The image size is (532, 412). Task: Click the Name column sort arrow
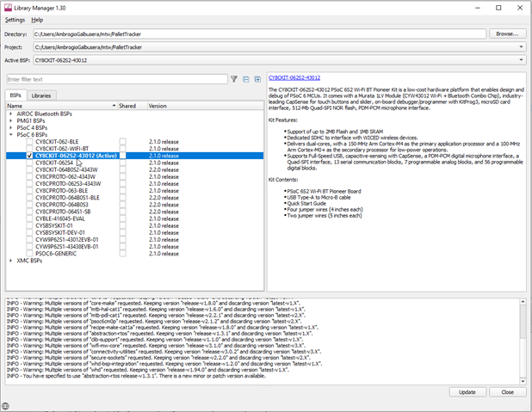pyautogui.click(x=114, y=106)
